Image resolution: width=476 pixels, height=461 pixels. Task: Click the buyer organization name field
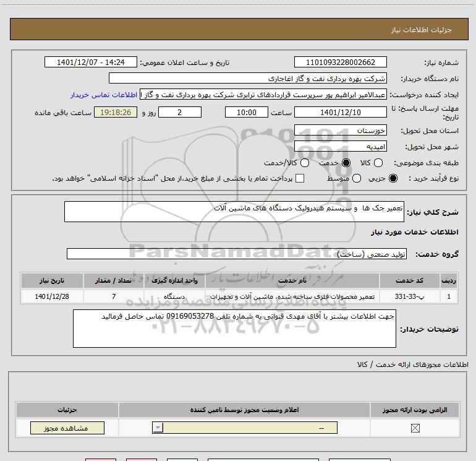[x=248, y=79]
